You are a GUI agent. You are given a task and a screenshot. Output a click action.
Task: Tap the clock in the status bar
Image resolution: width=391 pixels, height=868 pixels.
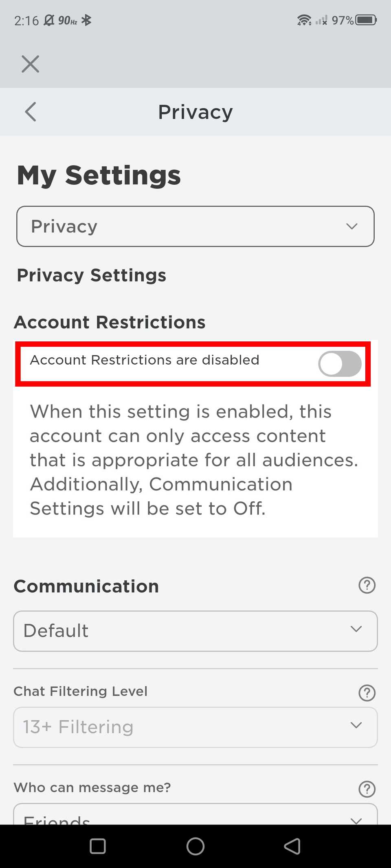point(26,20)
